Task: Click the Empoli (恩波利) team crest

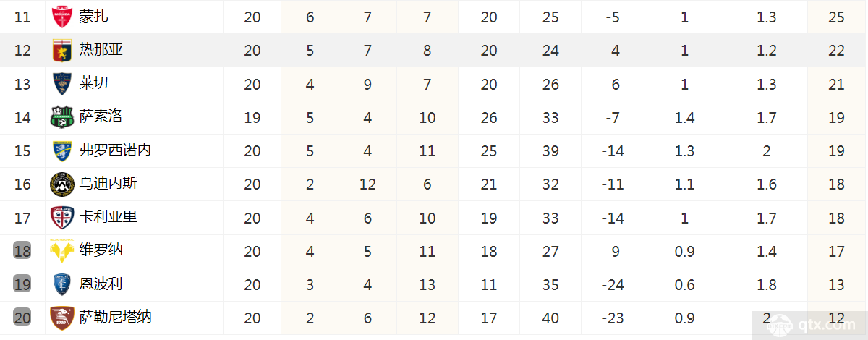Action: [61, 283]
